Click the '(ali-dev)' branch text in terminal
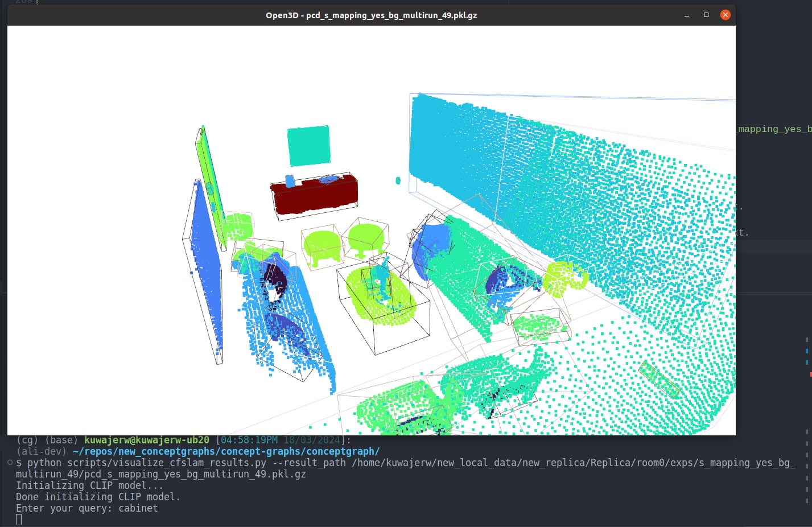 coord(42,451)
